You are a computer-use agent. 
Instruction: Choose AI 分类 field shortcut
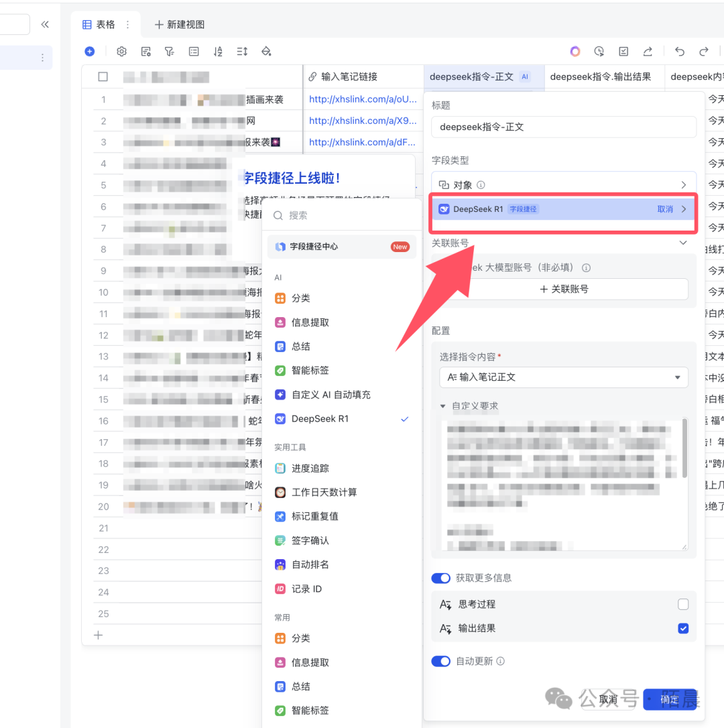point(342,298)
